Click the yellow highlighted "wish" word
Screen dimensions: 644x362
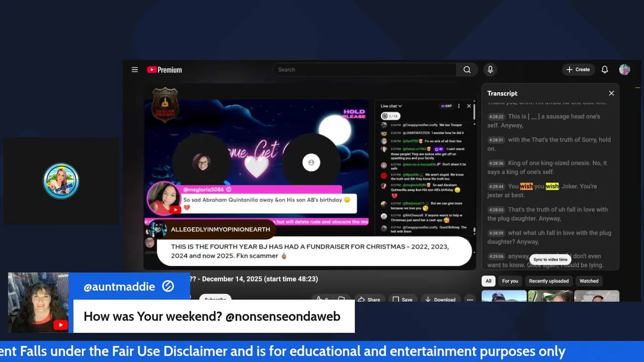(x=552, y=187)
